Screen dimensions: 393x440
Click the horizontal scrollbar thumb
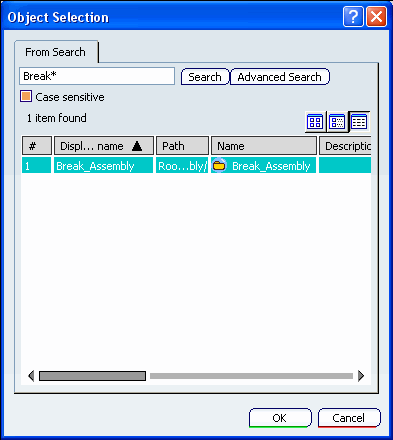tap(92, 376)
